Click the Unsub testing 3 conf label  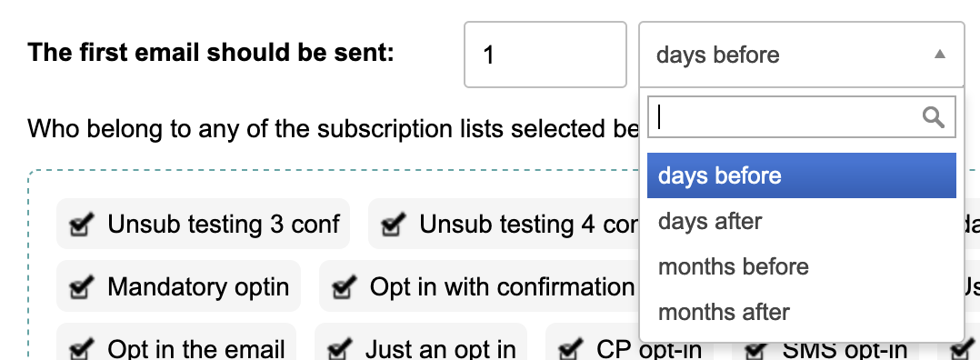[x=224, y=224]
